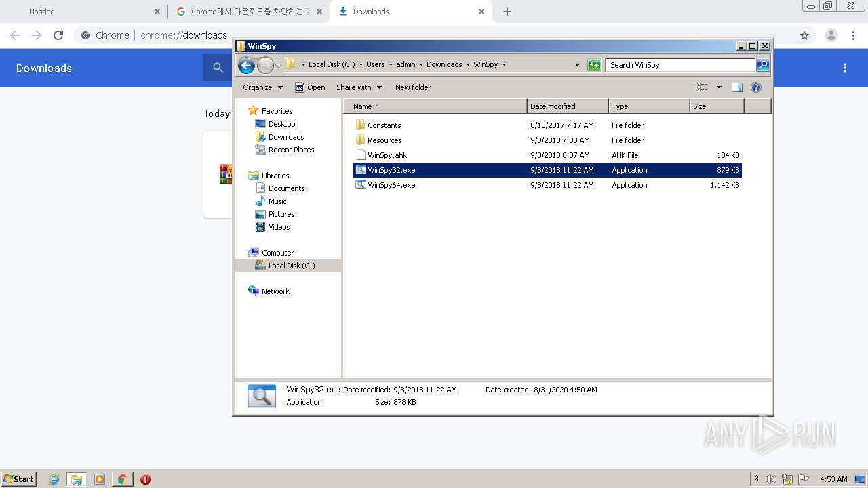Screen dimensions: 868x488
Task: Open Desktop in the navigation pane
Action: click(281, 124)
